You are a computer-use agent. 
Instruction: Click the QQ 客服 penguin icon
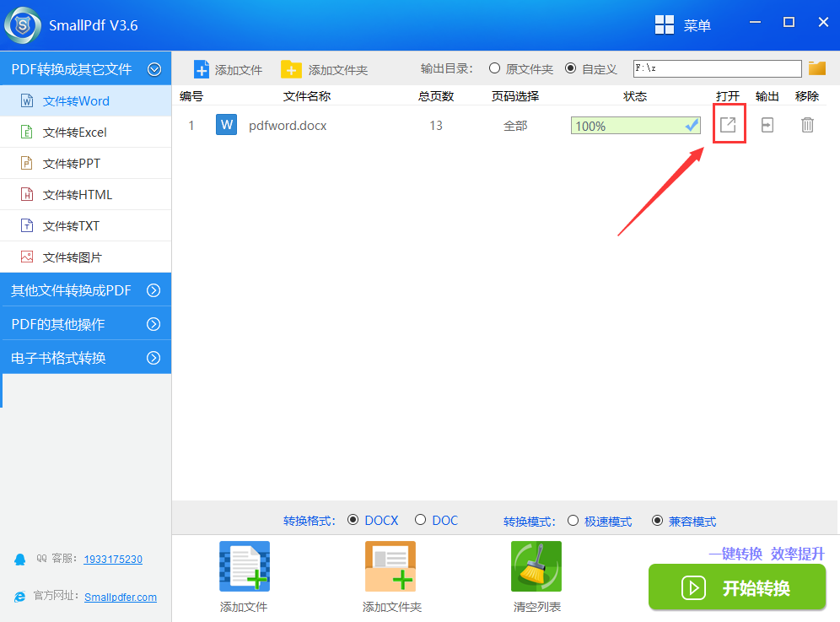click(20, 560)
